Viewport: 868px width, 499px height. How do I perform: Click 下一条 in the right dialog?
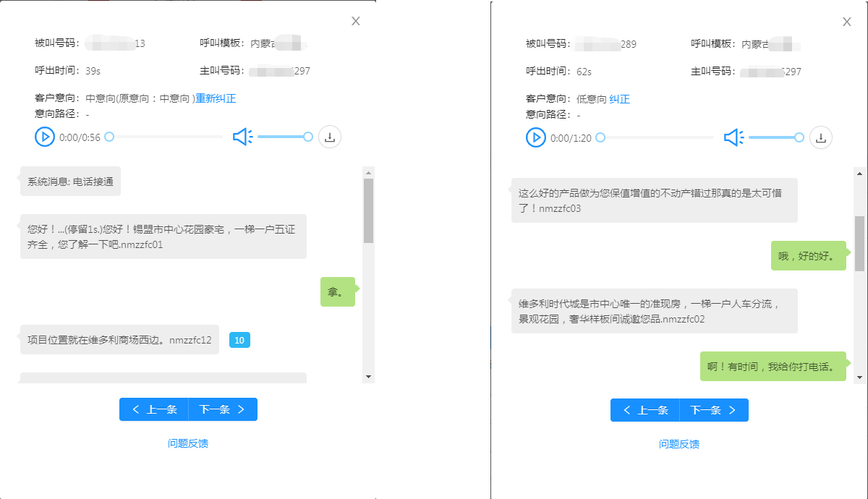tap(714, 409)
